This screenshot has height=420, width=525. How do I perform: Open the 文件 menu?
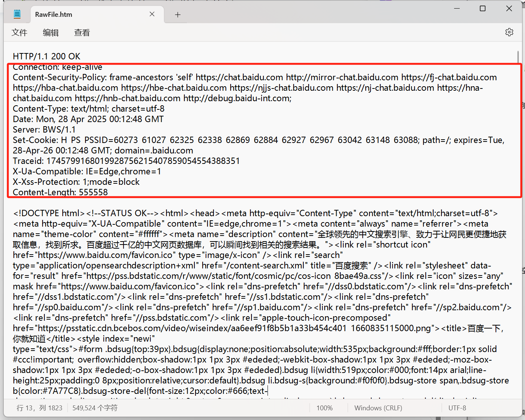tap(19, 32)
